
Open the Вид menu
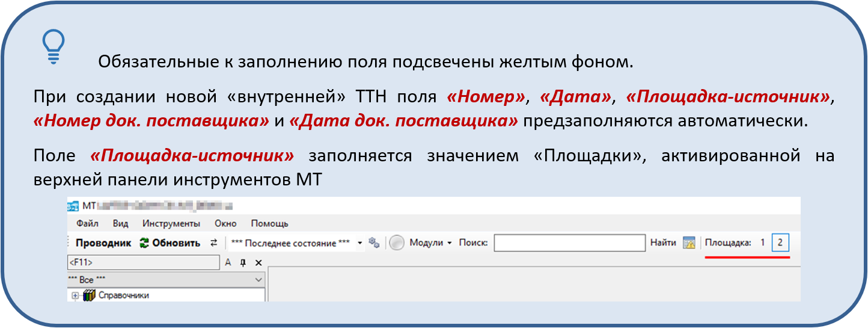[x=120, y=223]
